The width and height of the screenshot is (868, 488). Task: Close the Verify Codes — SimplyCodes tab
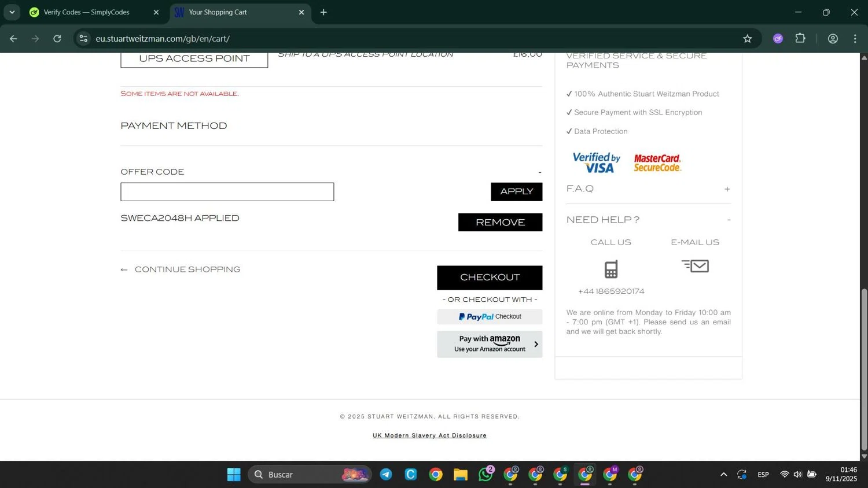pos(156,12)
